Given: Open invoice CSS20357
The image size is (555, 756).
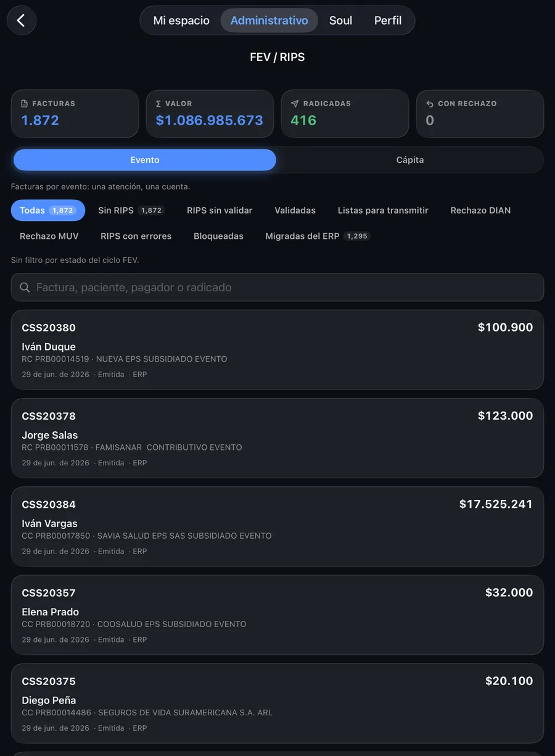Looking at the screenshot, I should [277, 615].
